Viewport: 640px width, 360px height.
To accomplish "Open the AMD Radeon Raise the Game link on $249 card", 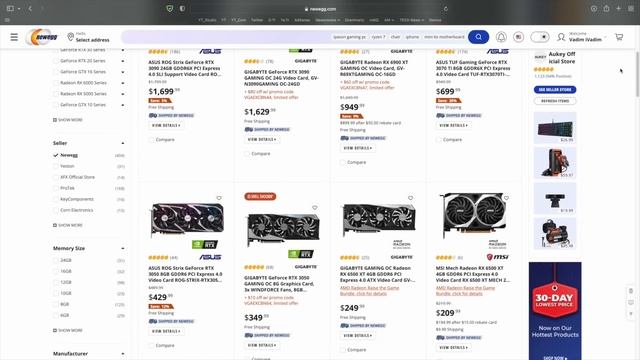I will point(370,291).
